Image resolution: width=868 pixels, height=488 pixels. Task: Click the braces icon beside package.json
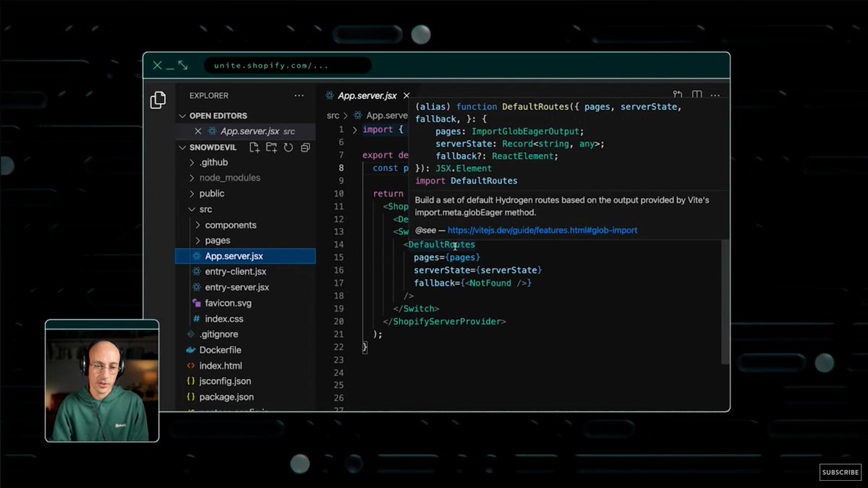tap(191, 397)
